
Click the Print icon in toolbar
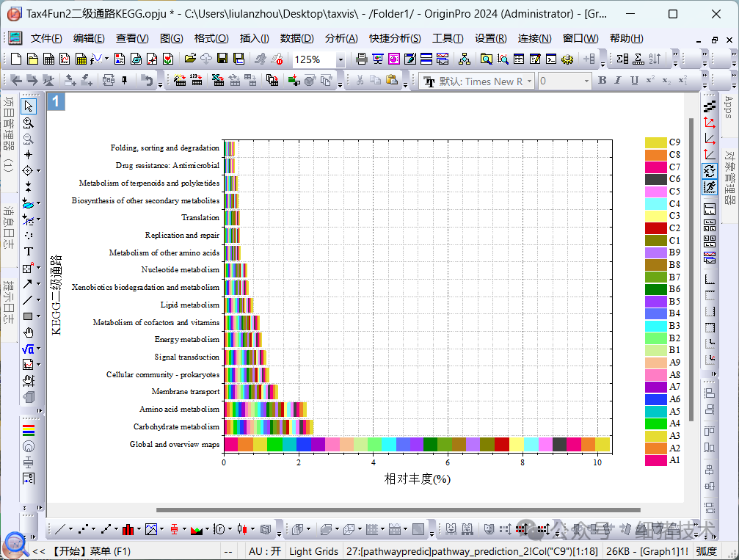[x=361, y=59]
